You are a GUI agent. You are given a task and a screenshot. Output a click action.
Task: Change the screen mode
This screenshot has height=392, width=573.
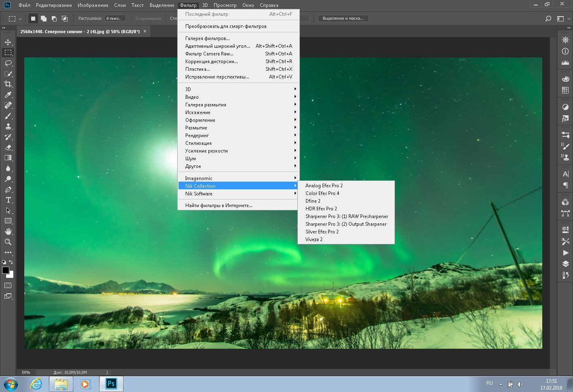click(8, 296)
